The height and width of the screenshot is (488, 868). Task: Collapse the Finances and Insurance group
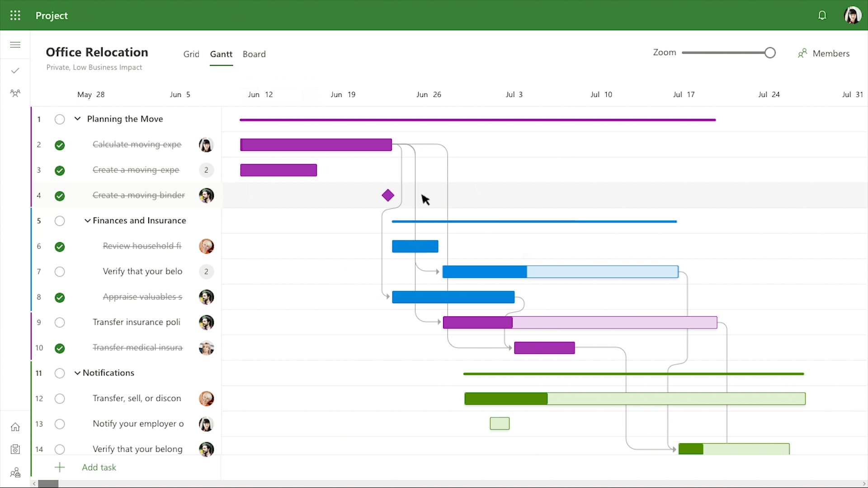click(87, 221)
